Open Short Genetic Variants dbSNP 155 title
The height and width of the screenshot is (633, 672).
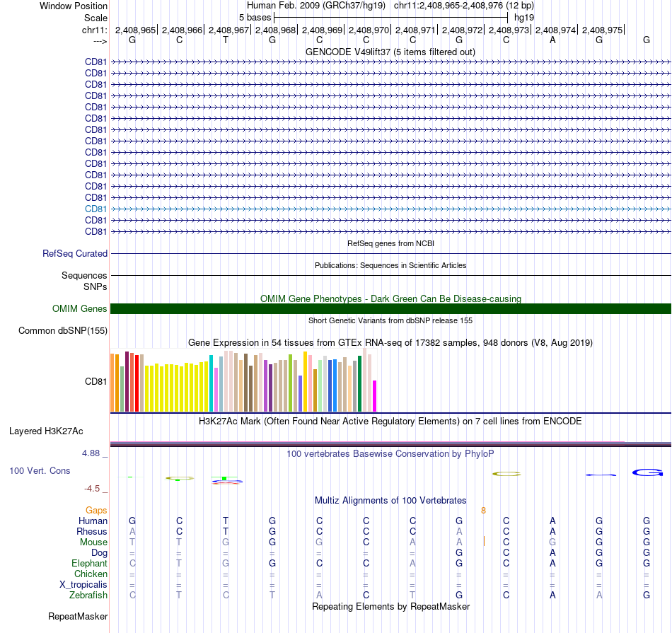click(x=390, y=320)
